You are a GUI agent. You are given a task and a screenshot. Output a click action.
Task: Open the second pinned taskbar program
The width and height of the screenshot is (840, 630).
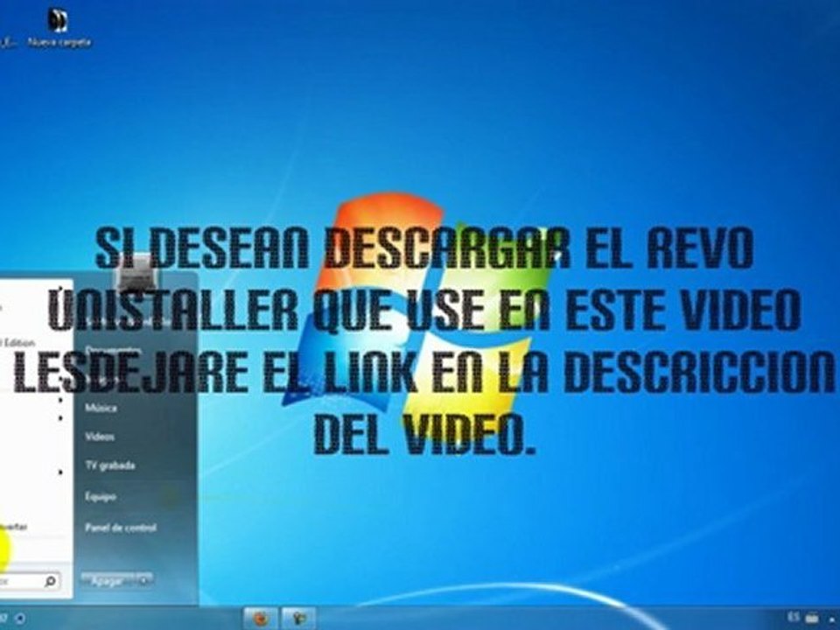[299, 619]
